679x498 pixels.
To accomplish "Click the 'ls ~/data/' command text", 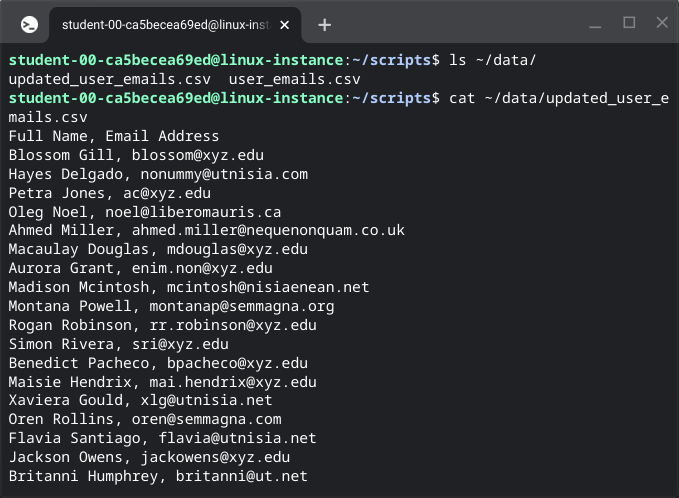I will point(492,60).
